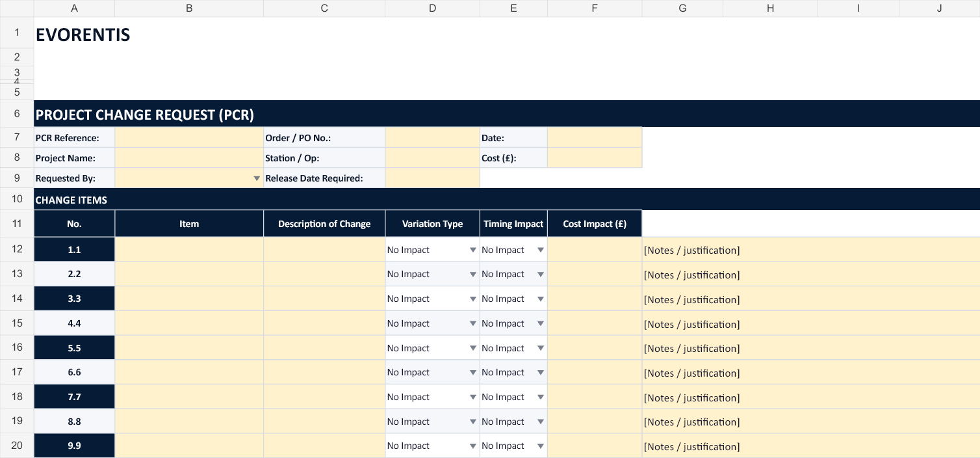
Task: Select the Item cell for item 1.1
Action: pos(189,250)
